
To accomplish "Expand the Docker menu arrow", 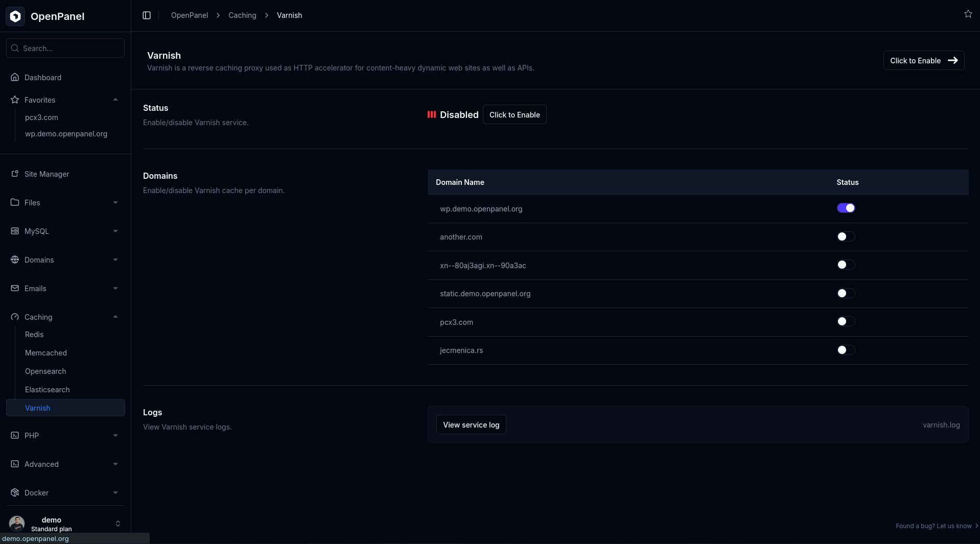I will click(x=115, y=492).
